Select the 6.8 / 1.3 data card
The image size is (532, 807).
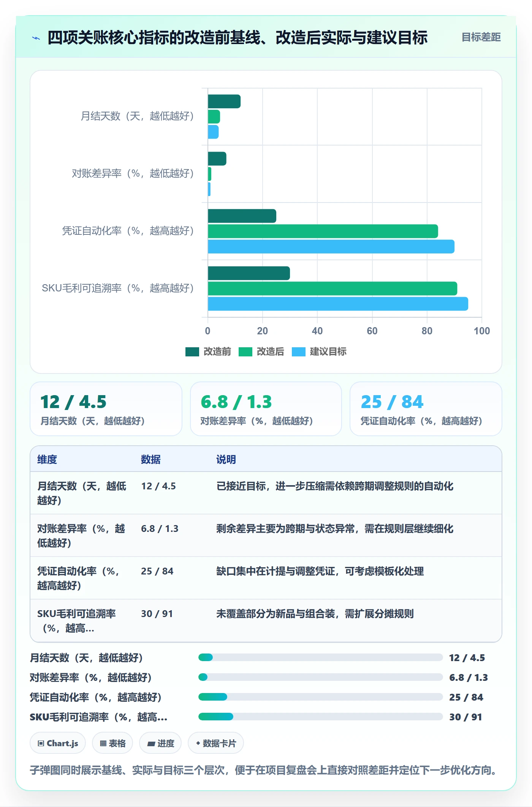(266, 409)
